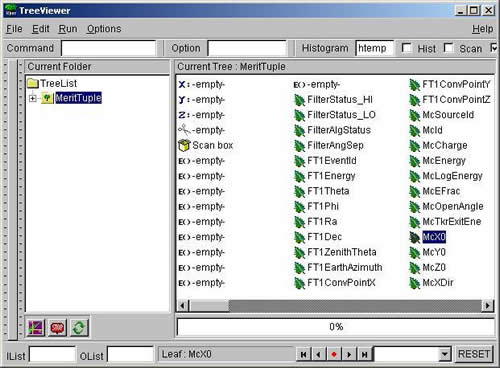The image size is (500, 368).
Task: Click the green refresh arrows icon
Action: click(79, 328)
